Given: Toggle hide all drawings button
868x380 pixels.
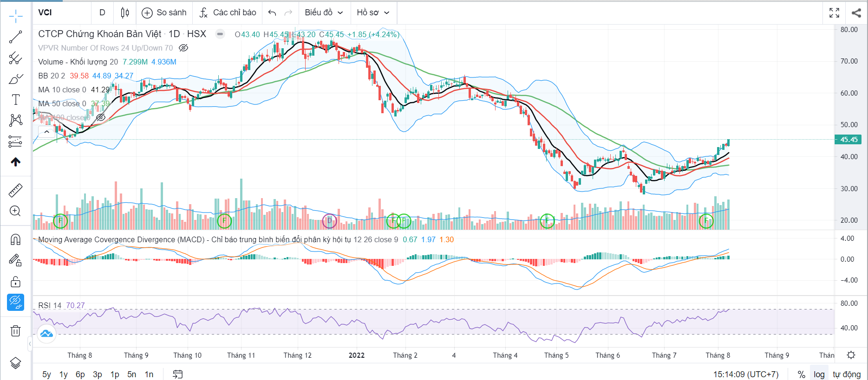Looking at the screenshot, I should click(15, 303).
